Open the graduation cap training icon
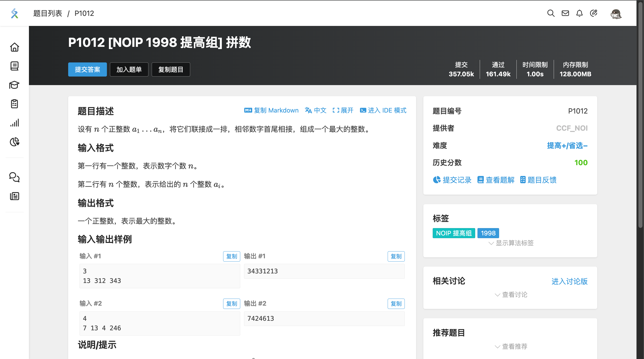The width and height of the screenshot is (644, 359). pos(14,85)
